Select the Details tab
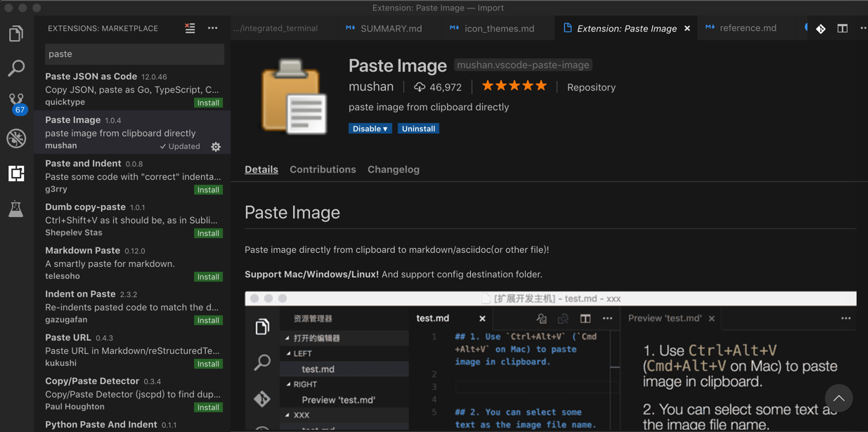Viewport: 868px width, 432px height. (x=261, y=169)
